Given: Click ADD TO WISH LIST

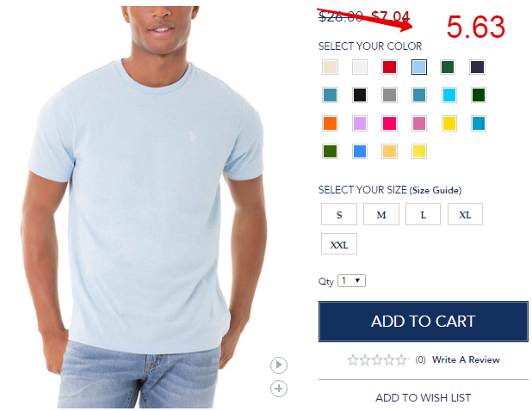Looking at the screenshot, I should pos(424,397).
